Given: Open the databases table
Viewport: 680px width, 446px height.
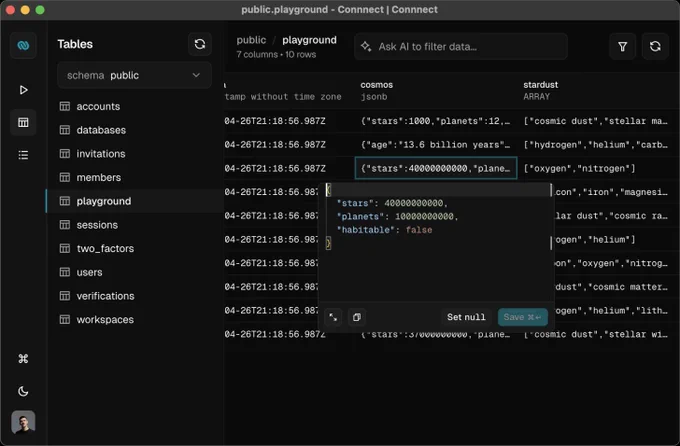Looking at the screenshot, I should [x=134, y=130].
